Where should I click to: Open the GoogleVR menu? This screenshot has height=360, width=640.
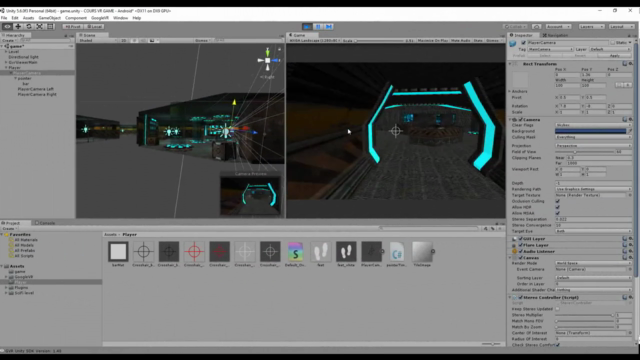[100, 18]
